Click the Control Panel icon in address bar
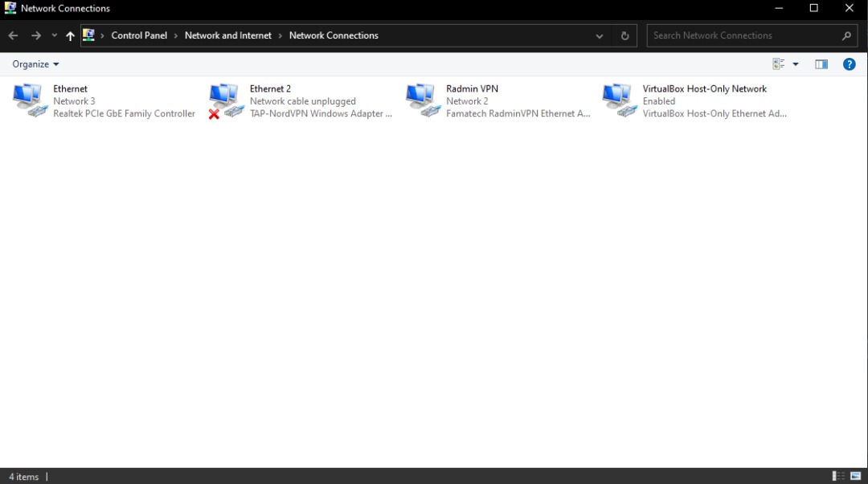This screenshot has height=484, width=868. click(x=88, y=35)
